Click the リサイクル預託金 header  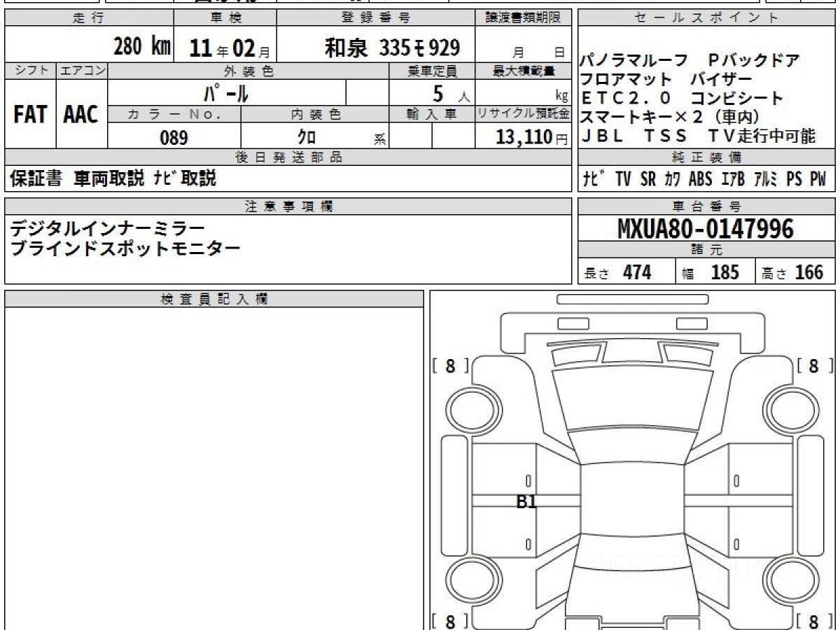pyautogui.click(x=524, y=114)
